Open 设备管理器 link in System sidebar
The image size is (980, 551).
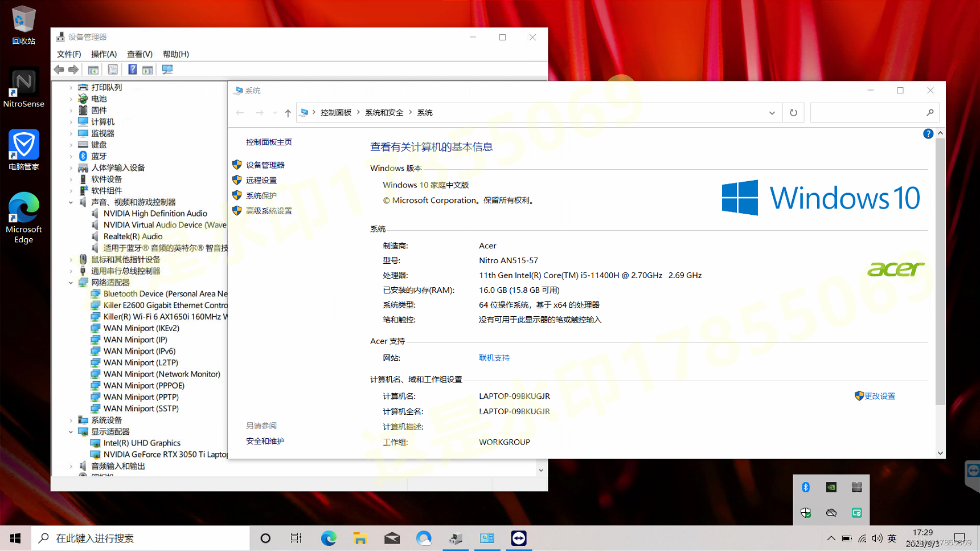point(265,165)
